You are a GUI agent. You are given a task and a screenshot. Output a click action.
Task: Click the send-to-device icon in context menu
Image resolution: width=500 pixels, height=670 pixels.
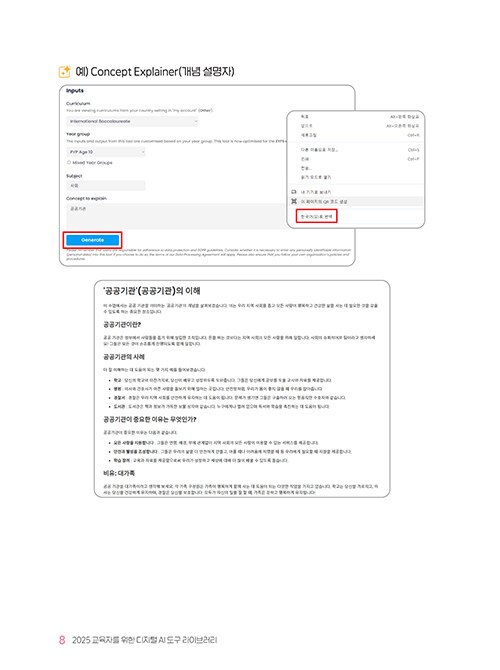click(x=294, y=192)
